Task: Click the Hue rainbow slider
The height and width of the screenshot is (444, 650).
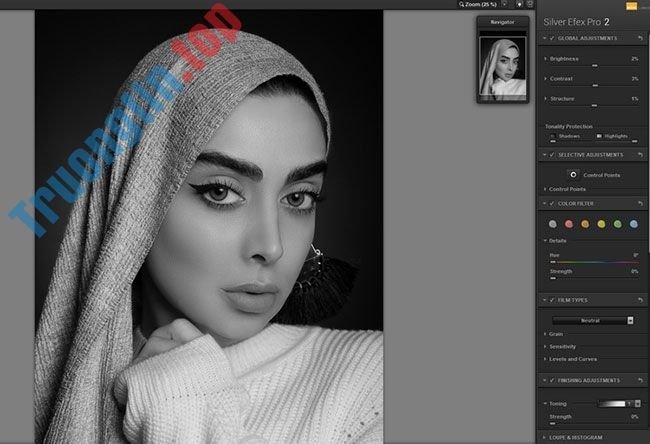Action: pyautogui.click(x=594, y=262)
